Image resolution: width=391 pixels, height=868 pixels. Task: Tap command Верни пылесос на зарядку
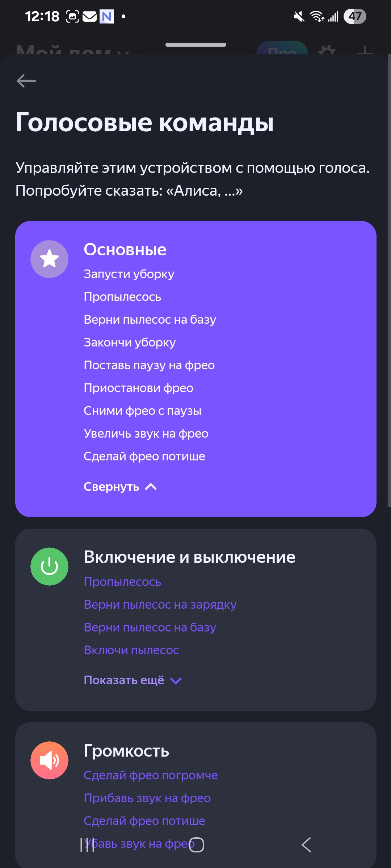pyautogui.click(x=160, y=605)
